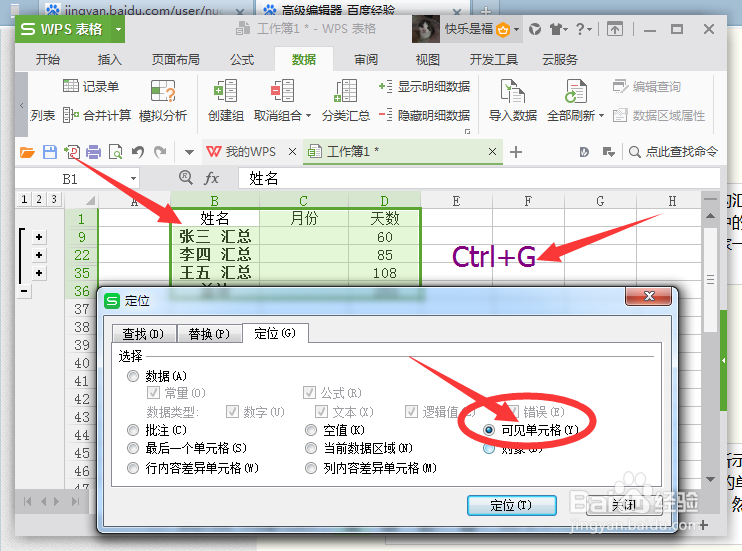The width and height of the screenshot is (742, 551).
Task: Expand the Name Box B1 dropdown
Action: pos(133,179)
